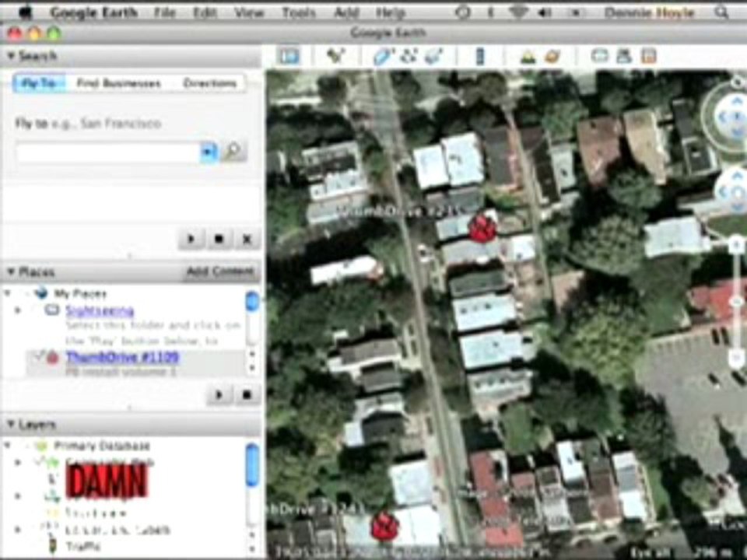Expand the Sightseeing folder arrow
This screenshot has width=747, height=560.
click(18, 310)
